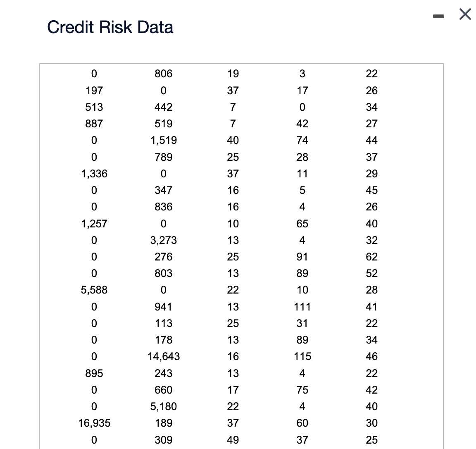Screen dimensions: 476x449
Task: Select the cell containing 14,643
Action: [164, 356]
